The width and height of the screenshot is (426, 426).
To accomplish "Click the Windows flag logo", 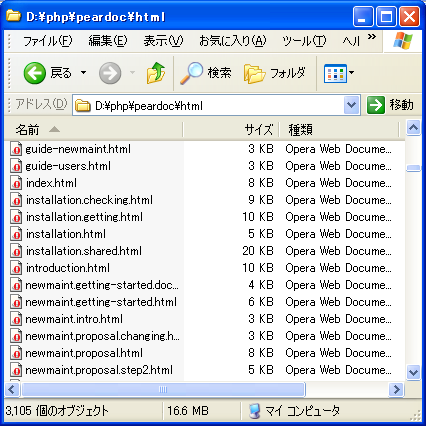I will click(x=403, y=41).
